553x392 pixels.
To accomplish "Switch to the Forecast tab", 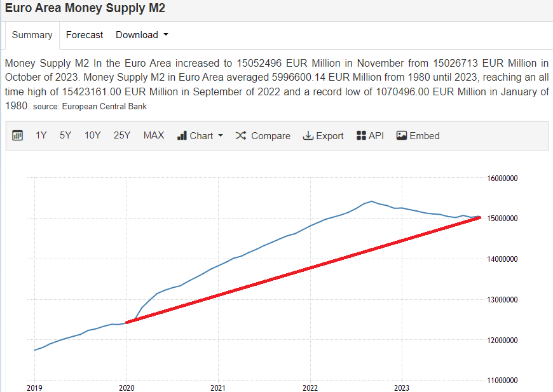I will click(x=85, y=35).
